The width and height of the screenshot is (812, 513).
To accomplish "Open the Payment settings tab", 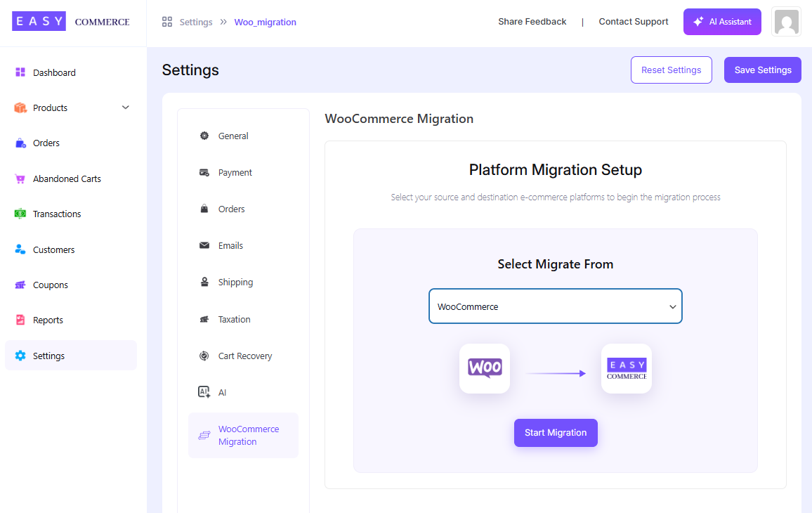I will (235, 173).
